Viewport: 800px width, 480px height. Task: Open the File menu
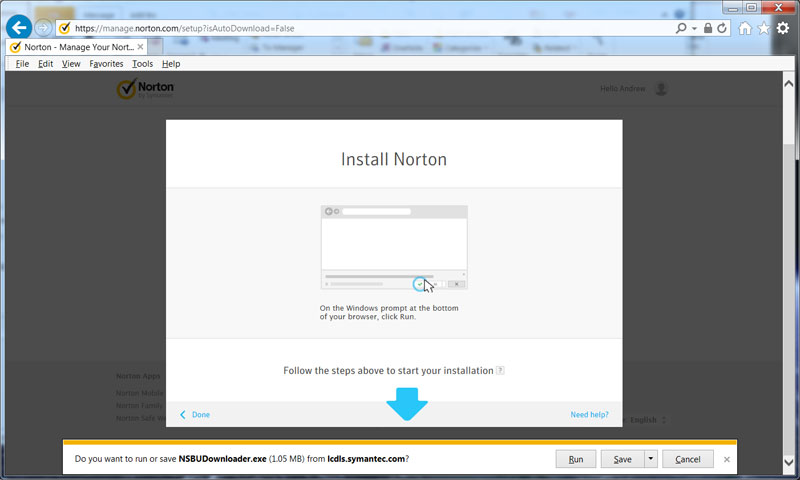22,64
